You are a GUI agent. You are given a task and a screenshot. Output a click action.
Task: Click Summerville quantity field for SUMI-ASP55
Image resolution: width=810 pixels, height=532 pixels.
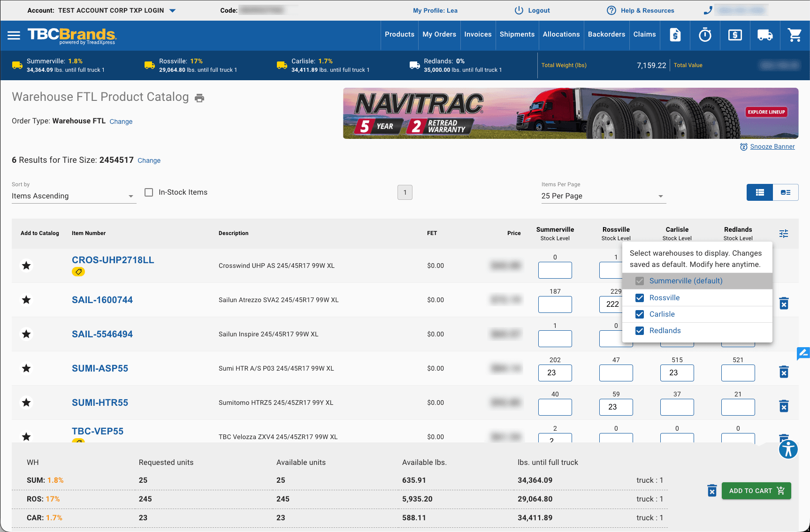(x=555, y=373)
